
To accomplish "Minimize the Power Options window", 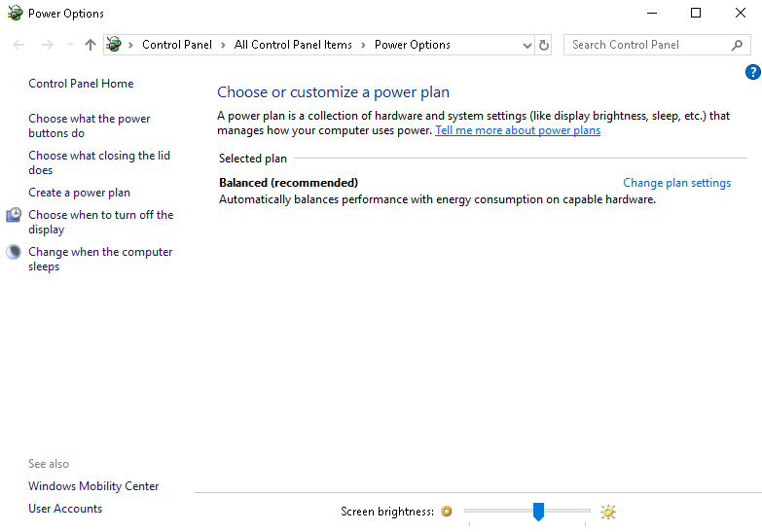I will (x=652, y=13).
